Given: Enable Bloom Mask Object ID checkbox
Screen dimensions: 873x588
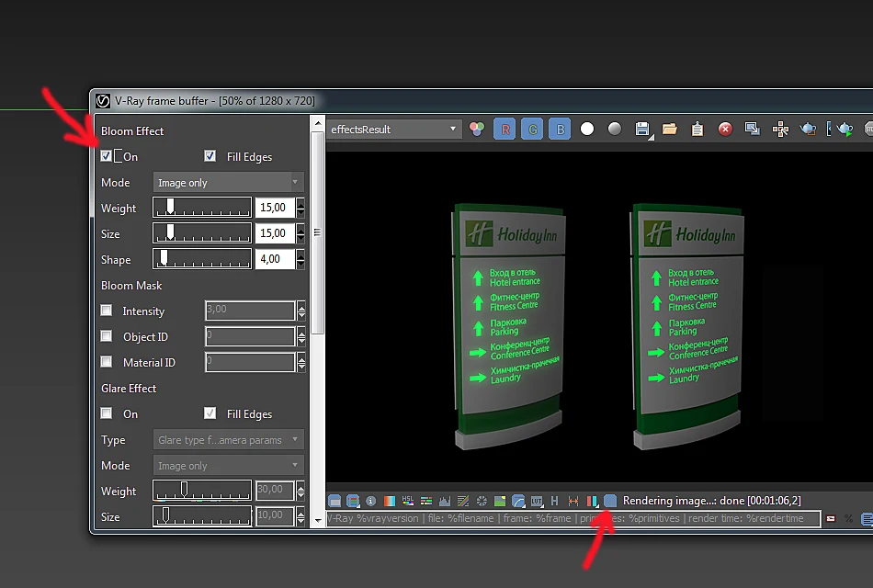Looking at the screenshot, I should click(x=107, y=335).
